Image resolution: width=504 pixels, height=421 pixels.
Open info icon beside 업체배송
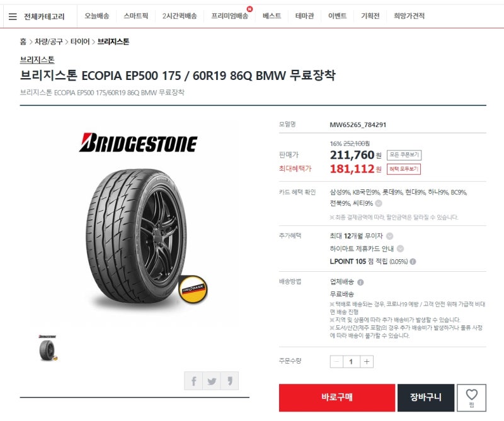360,283
